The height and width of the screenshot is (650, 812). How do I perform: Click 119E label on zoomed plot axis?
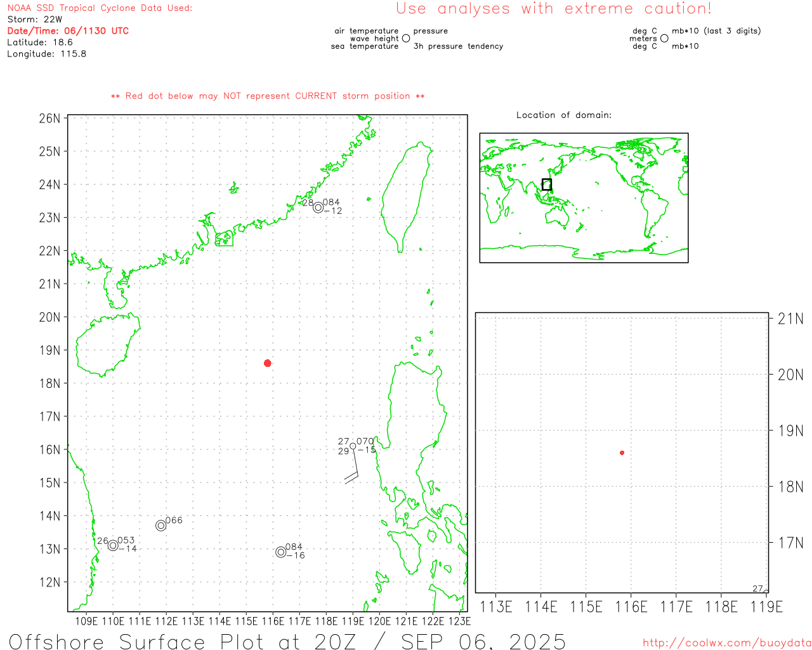pyautogui.click(x=766, y=607)
